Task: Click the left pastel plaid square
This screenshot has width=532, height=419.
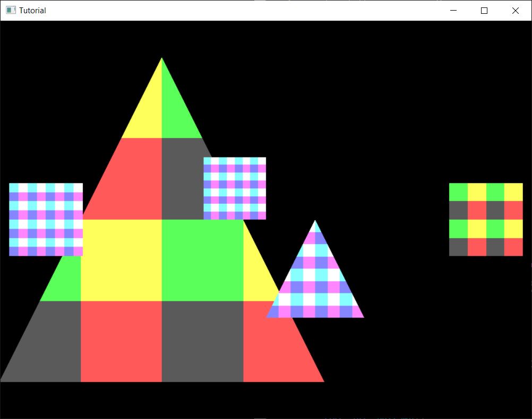Action: click(46, 219)
